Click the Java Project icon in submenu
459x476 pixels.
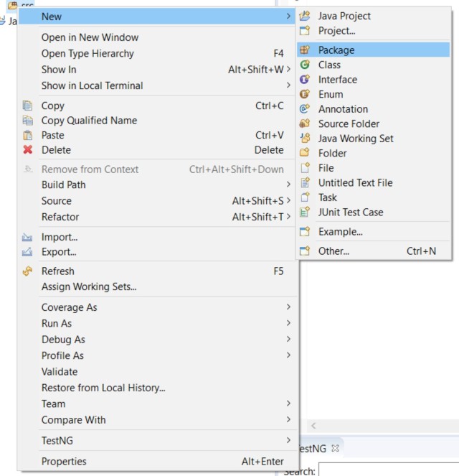point(305,16)
